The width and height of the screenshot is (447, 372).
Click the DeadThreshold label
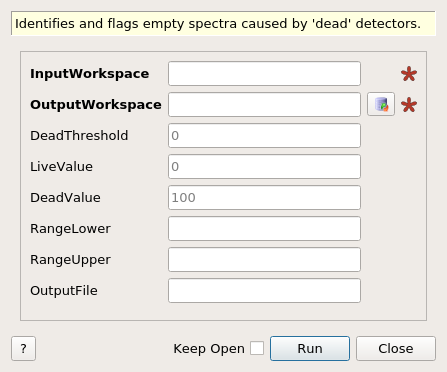(x=79, y=136)
